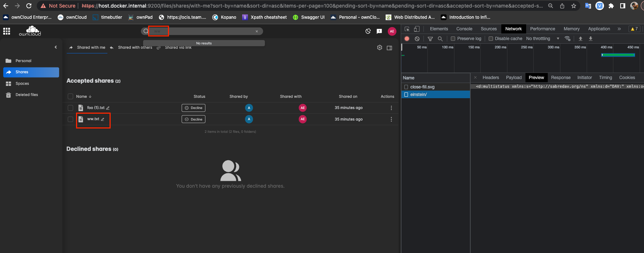Click the green request bar in network timeline
This screenshot has width=644, height=253.
pos(618,55)
